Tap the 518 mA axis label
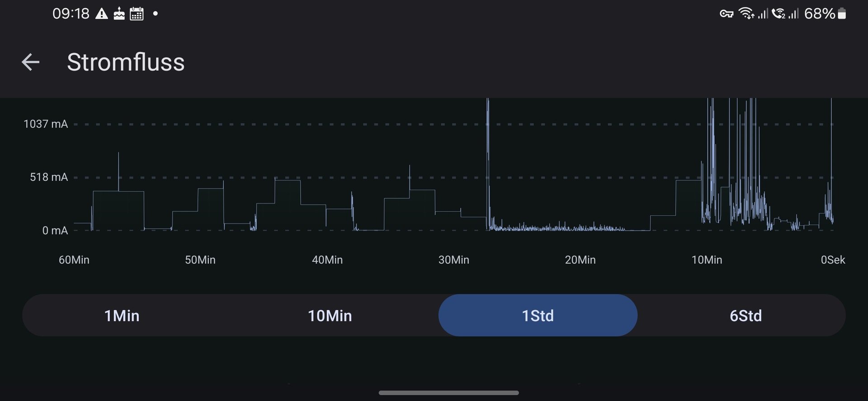This screenshot has height=401, width=868. tap(49, 177)
